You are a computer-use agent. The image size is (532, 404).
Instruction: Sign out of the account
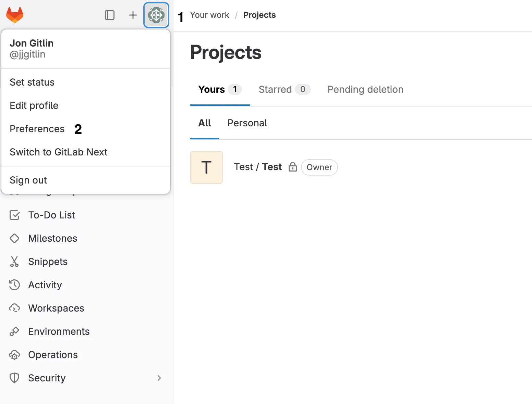(86, 180)
